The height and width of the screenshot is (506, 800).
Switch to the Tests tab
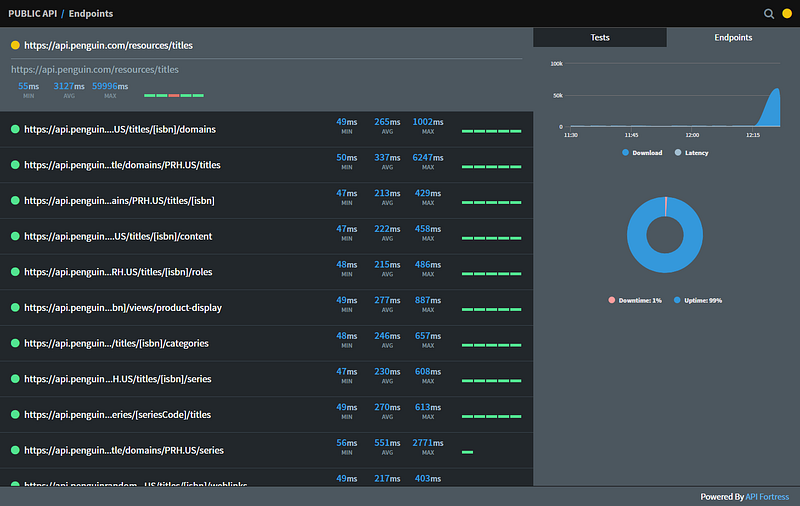click(599, 38)
